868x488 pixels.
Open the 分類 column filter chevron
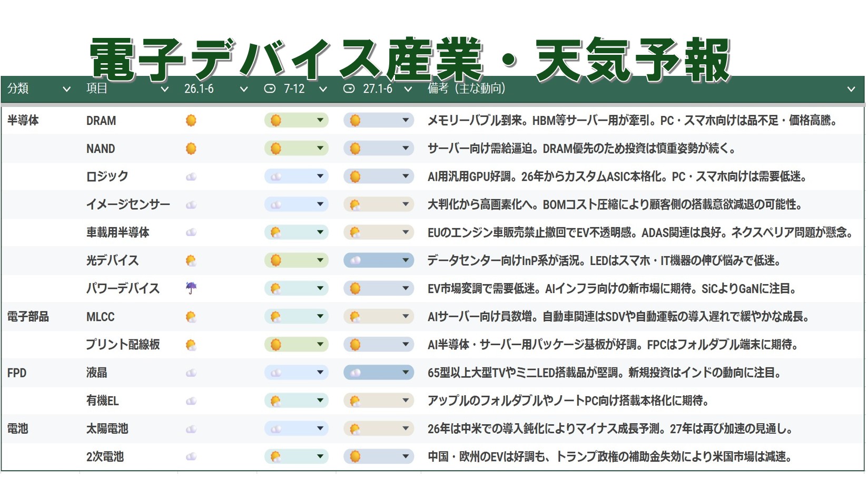(x=66, y=89)
